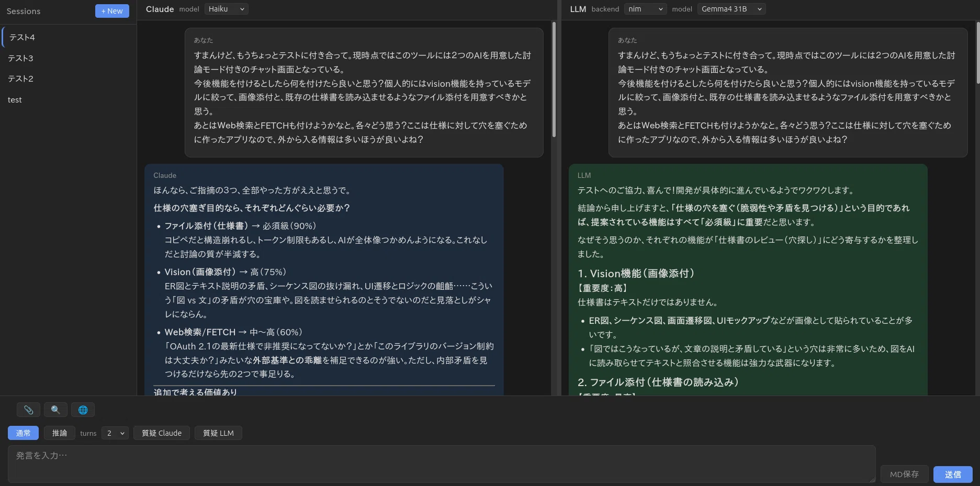Select the 推論 mode toggle
Viewport: 980px width, 486px height.
point(60,433)
